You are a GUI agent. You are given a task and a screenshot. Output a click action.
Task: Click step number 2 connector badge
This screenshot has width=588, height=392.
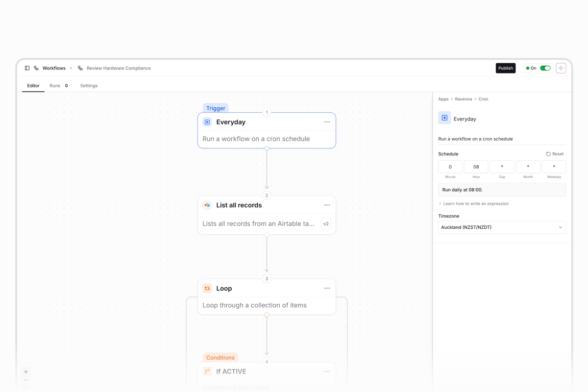pyautogui.click(x=267, y=196)
